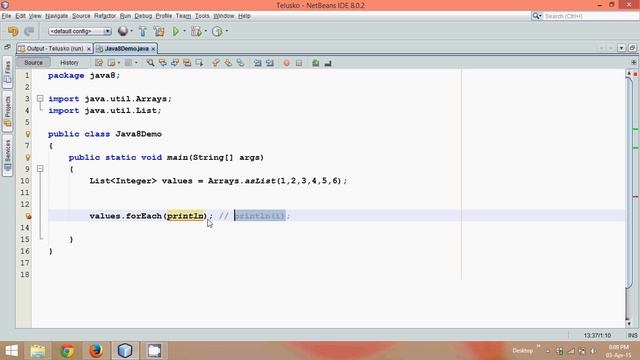The image size is (640, 360).
Task: Open the default config combo box
Action: [x=80, y=31]
